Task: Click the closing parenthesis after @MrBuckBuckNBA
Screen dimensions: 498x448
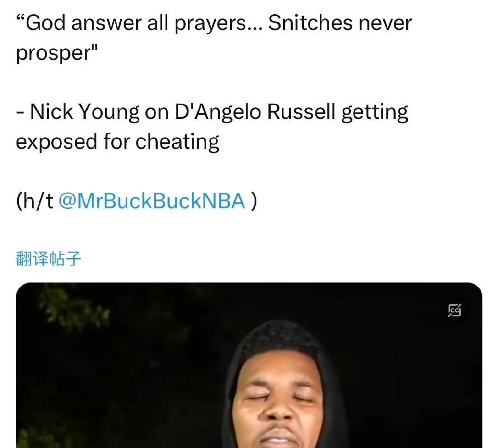Action: [x=254, y=201]
